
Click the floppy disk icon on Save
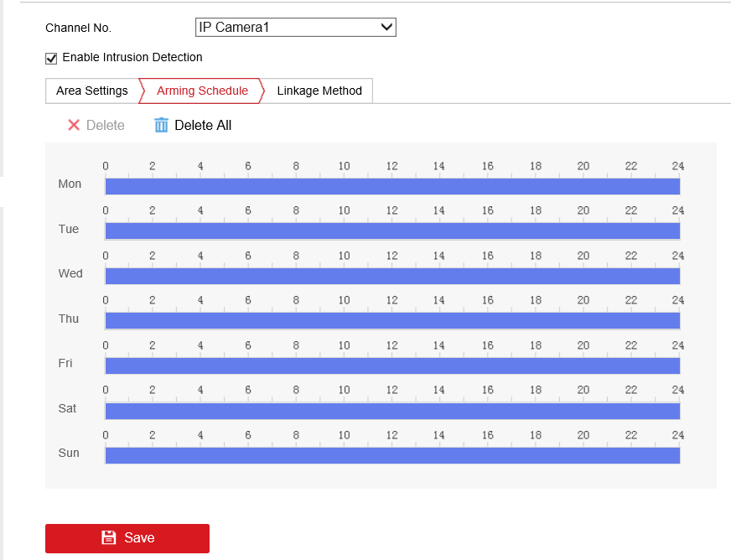pos(109,537)
